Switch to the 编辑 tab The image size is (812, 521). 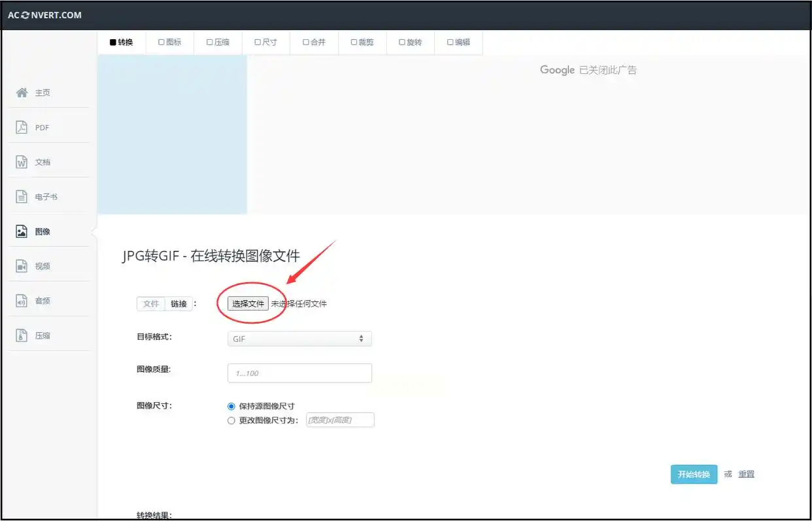[x=459, y=42]
